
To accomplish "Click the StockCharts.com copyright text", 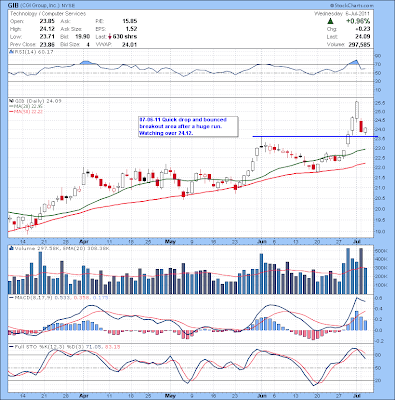I will pyautogui.click(x=352, y=6).
